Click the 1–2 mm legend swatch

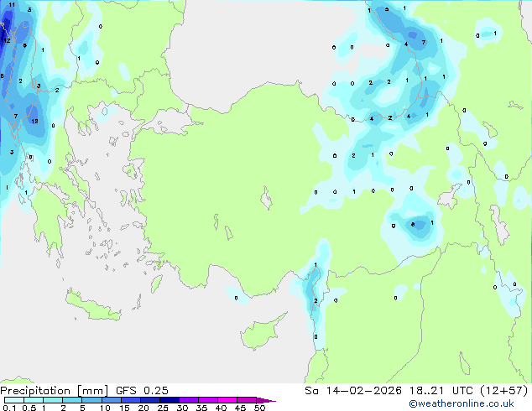click(53, 400)
